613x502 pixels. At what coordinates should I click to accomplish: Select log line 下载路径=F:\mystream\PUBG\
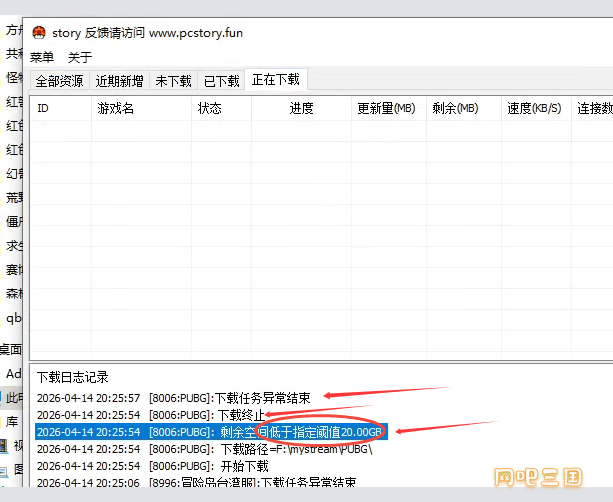pyautogui.click(x=204, y=449)
